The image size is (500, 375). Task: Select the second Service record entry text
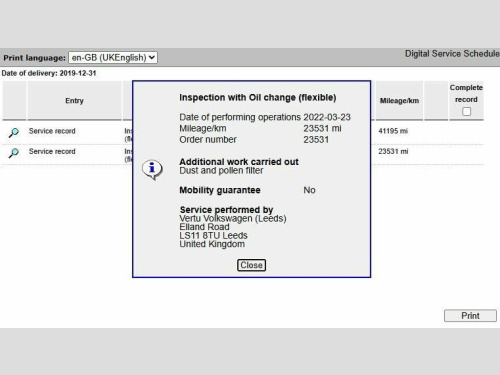tap(52, 151)
